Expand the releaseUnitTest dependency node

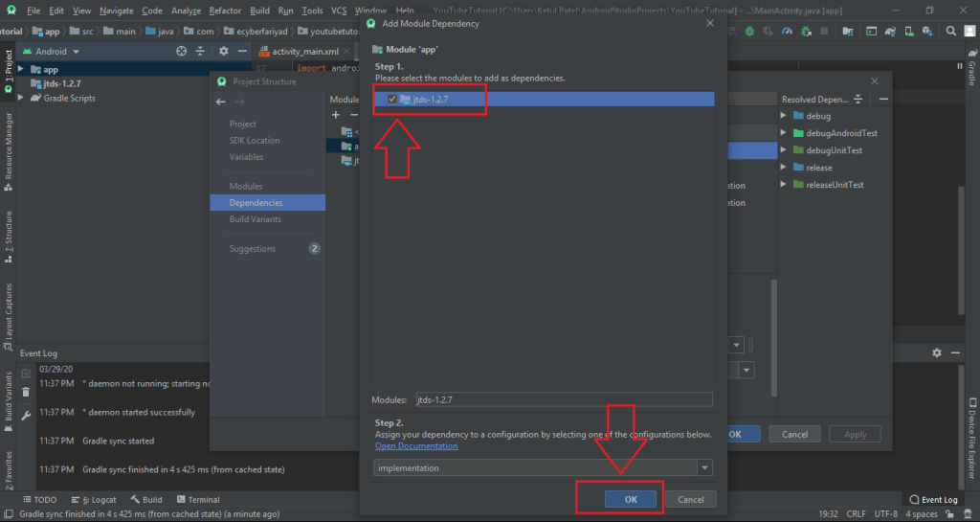click(x=784, y=185)
